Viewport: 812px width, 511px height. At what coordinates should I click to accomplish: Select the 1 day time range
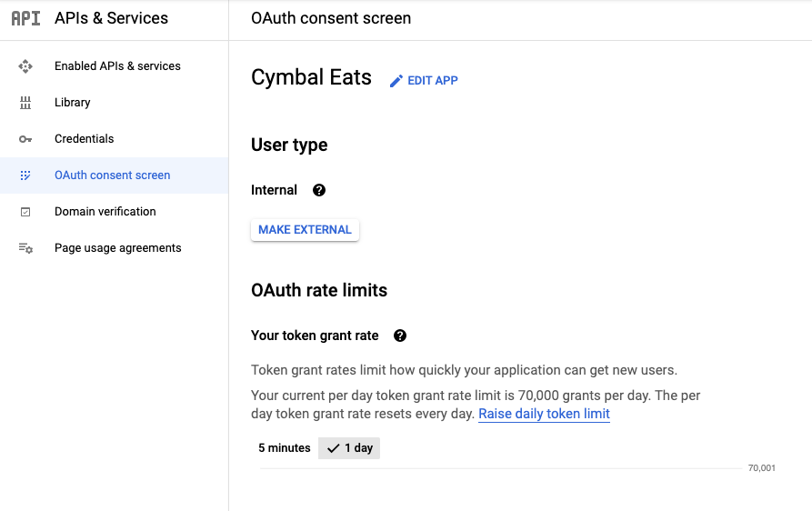point(350,448)
